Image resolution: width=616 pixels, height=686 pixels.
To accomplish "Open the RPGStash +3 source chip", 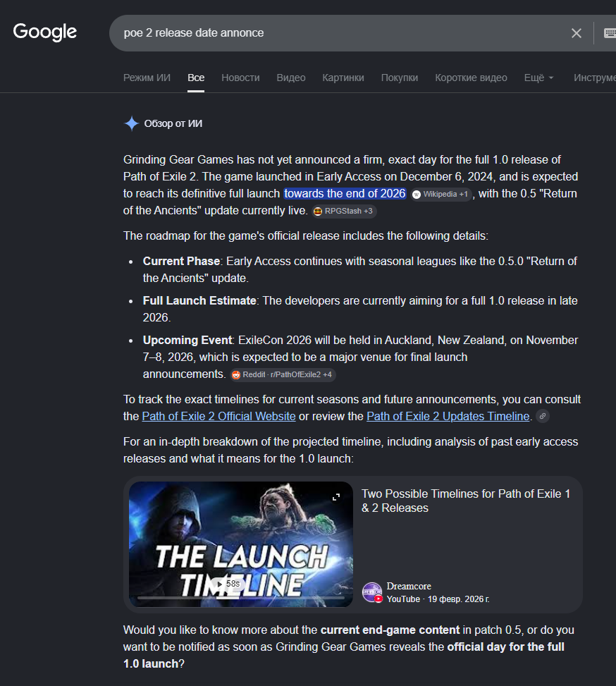I will click(x=344, y=212).
